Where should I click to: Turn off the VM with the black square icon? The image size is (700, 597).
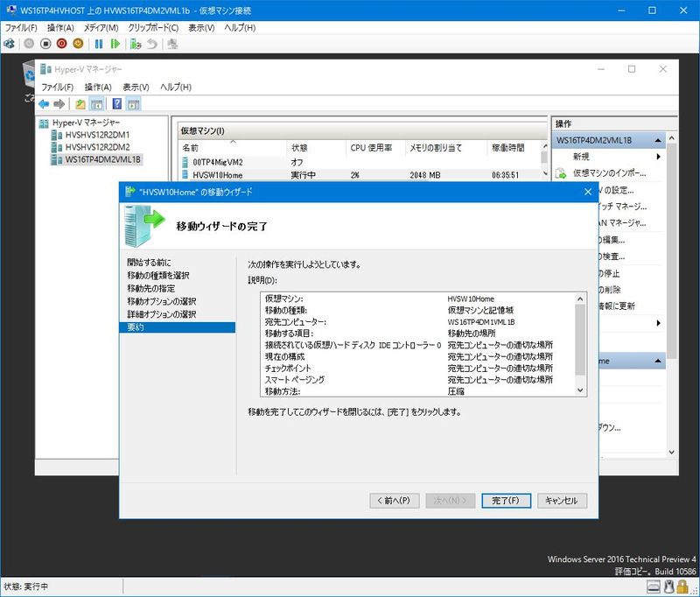[45, 44]
